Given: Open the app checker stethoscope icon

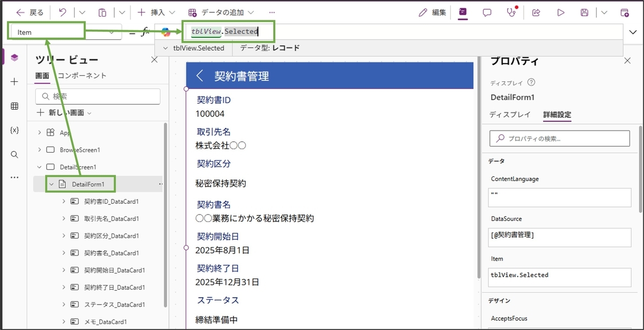Looking at the screenshot, I should [x=511, y=12].
